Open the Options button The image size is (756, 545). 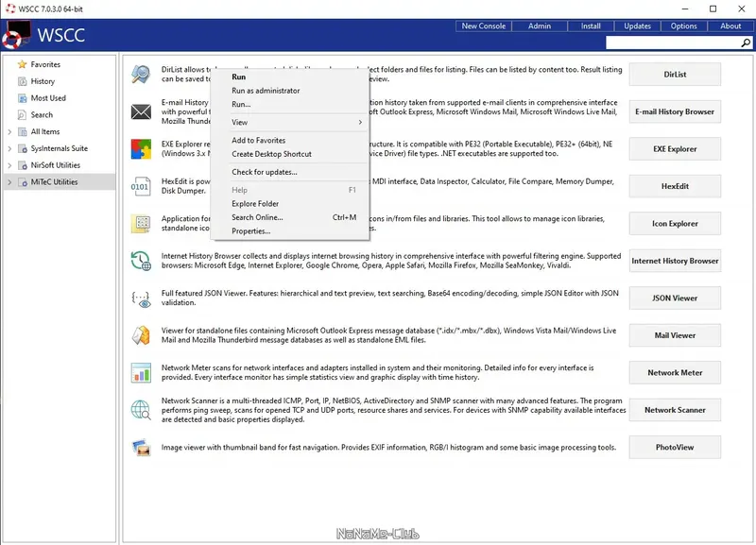click(x=683, y=26)
